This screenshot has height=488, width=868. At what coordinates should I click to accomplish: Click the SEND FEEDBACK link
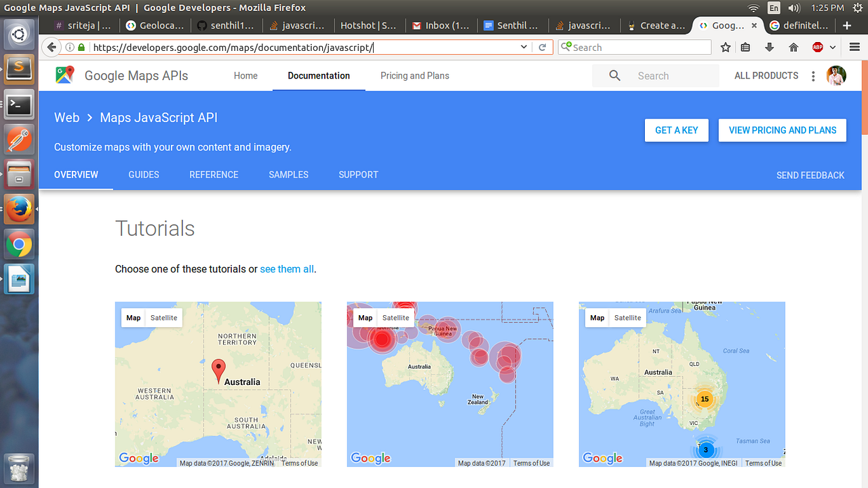(810, 176)
